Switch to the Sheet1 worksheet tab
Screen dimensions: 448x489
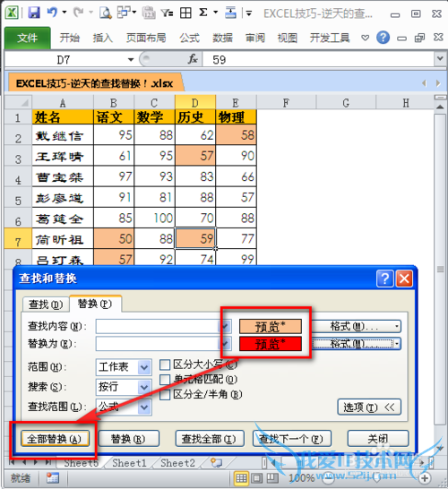(129, 463)
